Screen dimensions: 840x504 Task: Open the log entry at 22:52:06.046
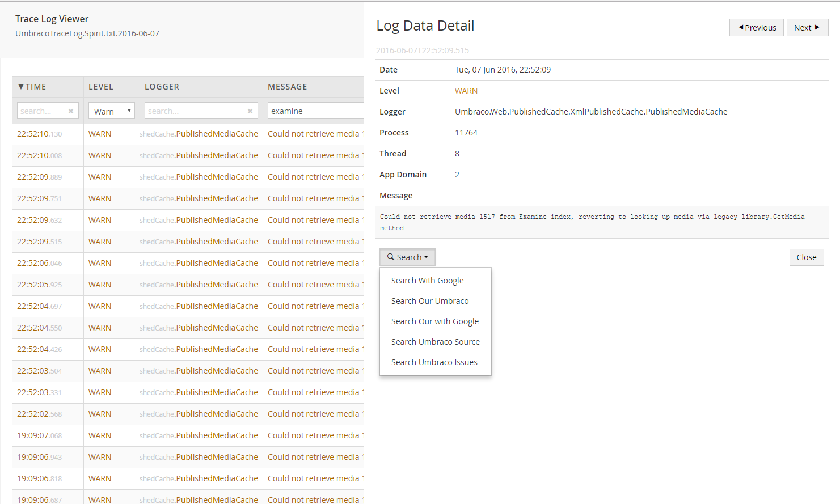pos(188,264)
